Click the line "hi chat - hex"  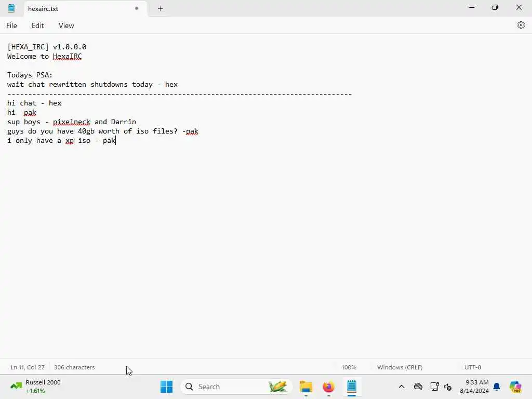(x=34, y=103)
